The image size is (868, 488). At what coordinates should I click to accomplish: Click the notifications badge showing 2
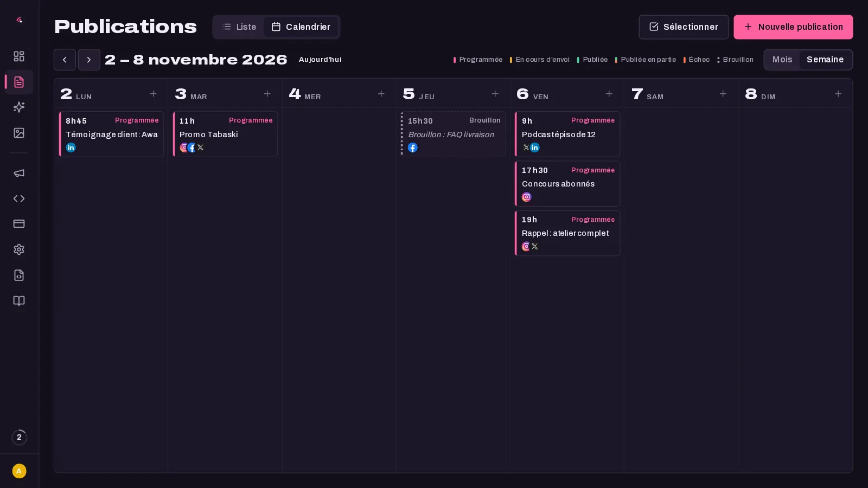(19, 437)
